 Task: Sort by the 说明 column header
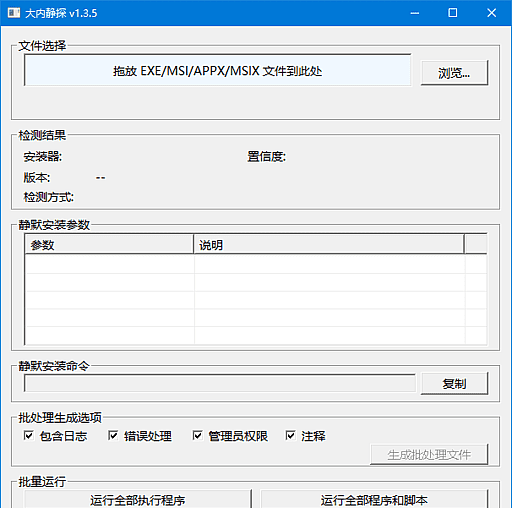point(329,245)
